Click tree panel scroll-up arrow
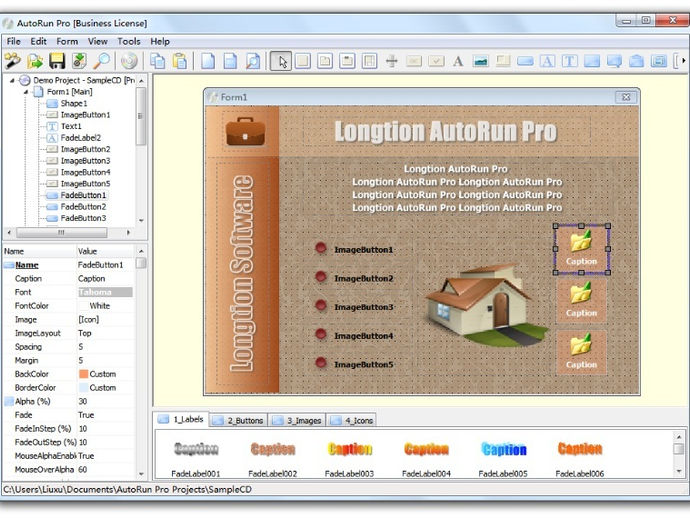The image size is (690, 518). tap(141, 81)
